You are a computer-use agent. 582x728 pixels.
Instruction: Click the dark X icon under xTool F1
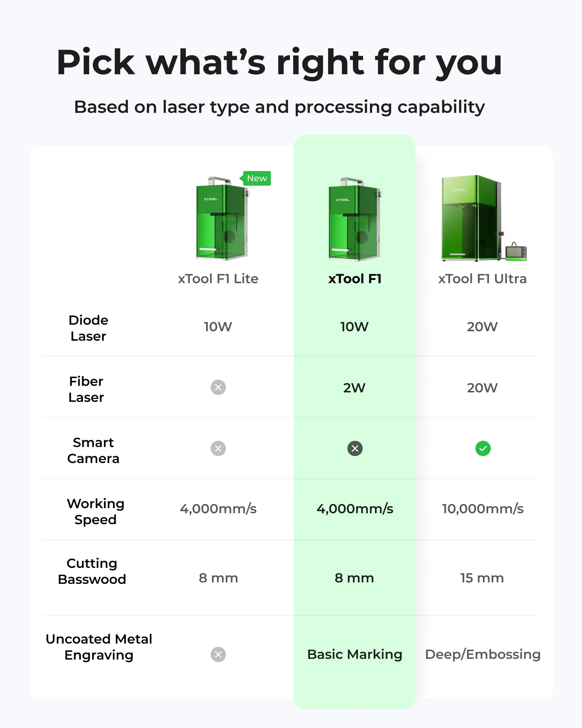(x=355, y=448)
